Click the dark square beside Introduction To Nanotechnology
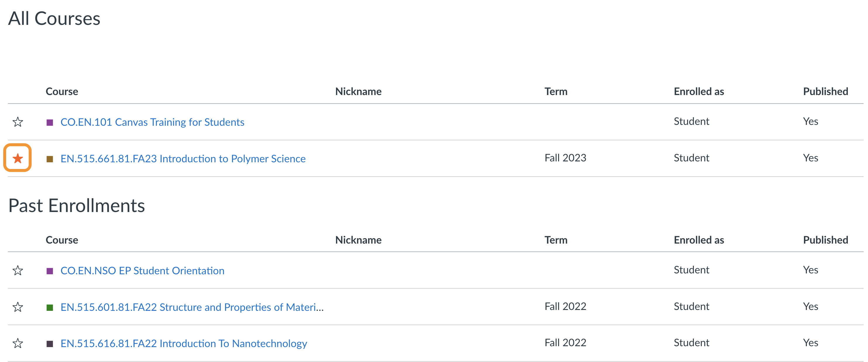 pos(50,343)
